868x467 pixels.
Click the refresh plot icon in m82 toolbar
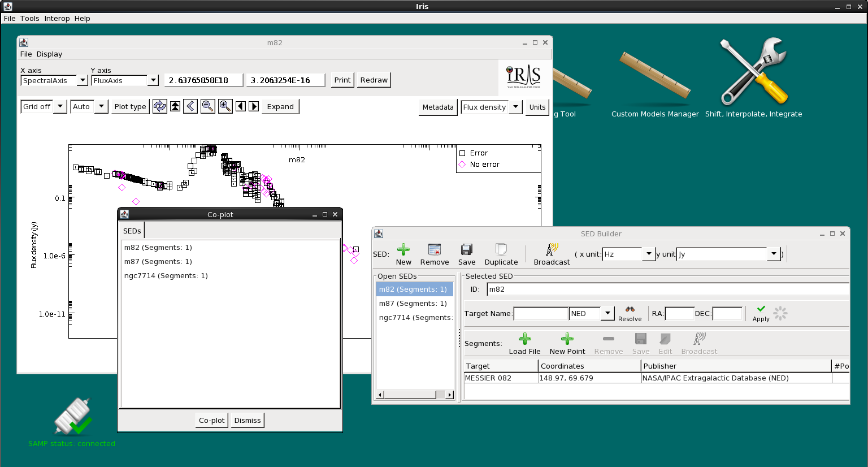(x=160, y=106)
